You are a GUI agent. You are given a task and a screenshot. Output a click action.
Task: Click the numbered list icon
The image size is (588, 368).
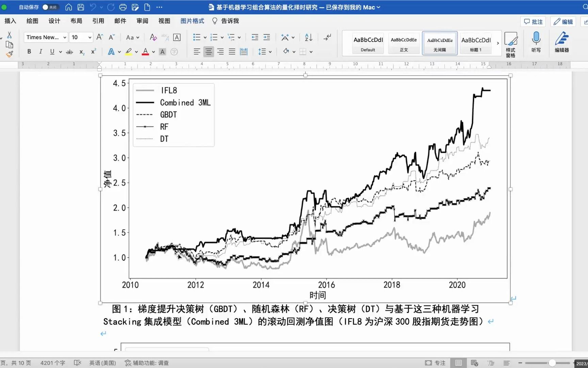(214, 37)
